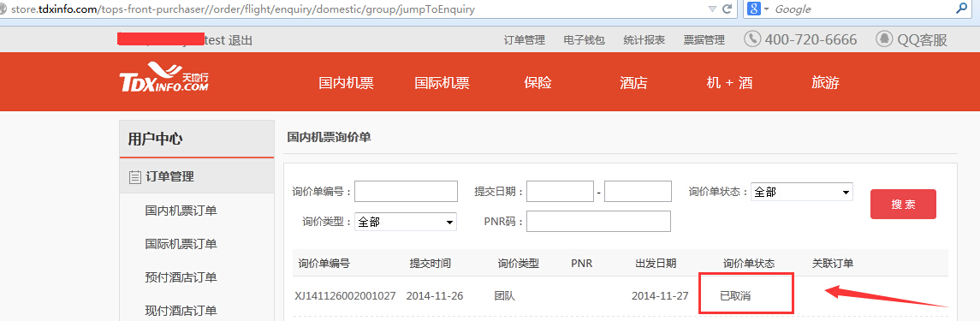
Task: Open the 国际机票 navigation tab
Action: click(442, 82)
